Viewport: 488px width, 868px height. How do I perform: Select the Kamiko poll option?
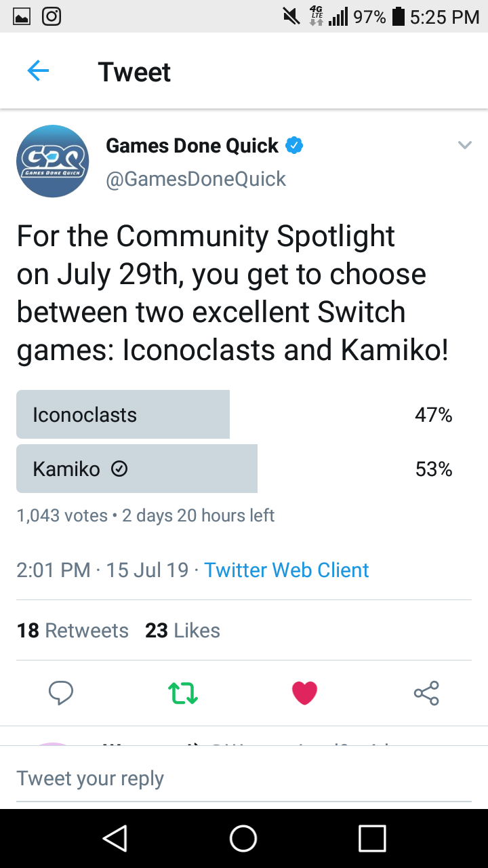tap(137, 469)
